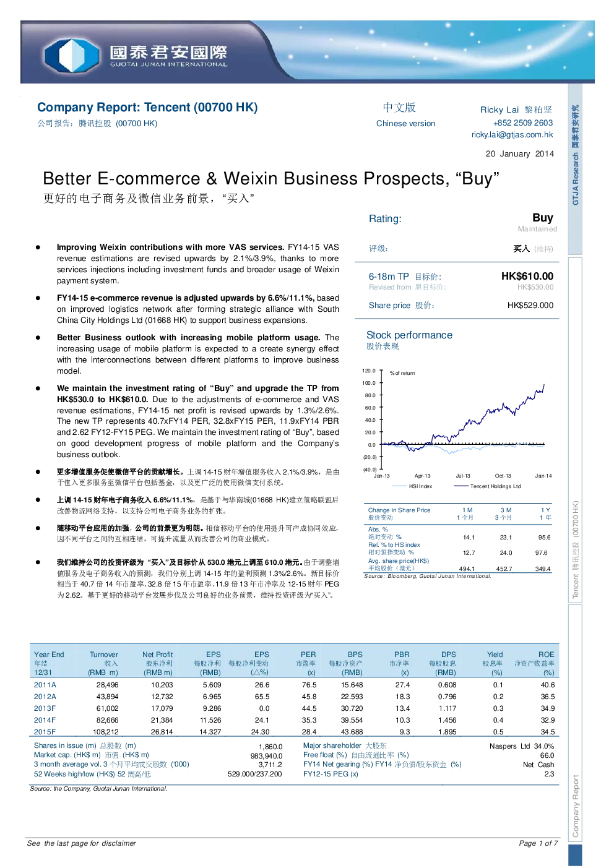The image size is (614, 868).
Task: Click the 1 Y absolute change 95.6
Action: pyautogui.click(x=544, y=538)
